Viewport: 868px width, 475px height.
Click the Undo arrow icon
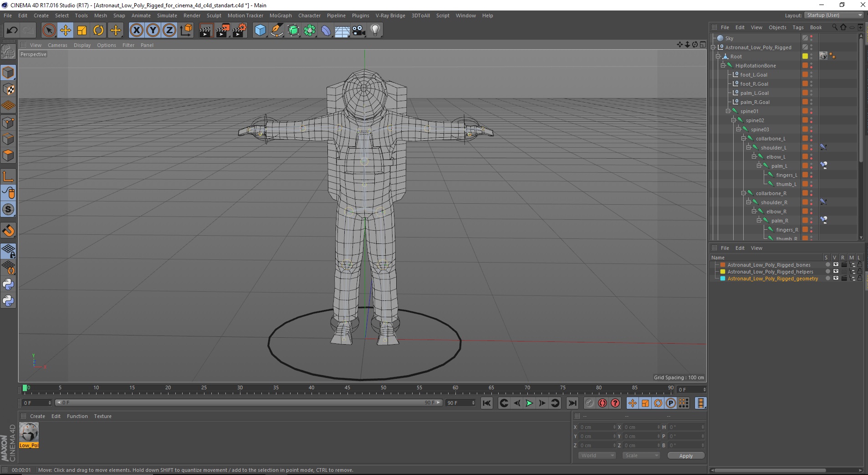12,31
